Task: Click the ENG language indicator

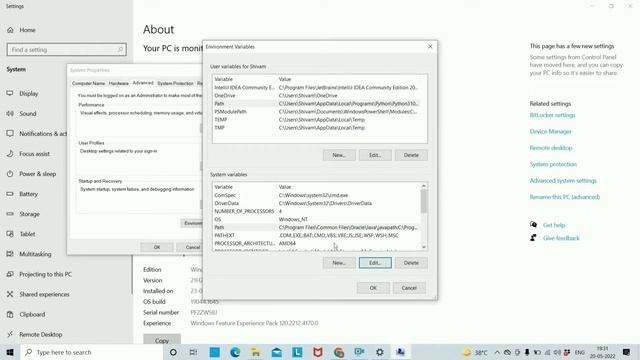Action: (x=580, y=352)
